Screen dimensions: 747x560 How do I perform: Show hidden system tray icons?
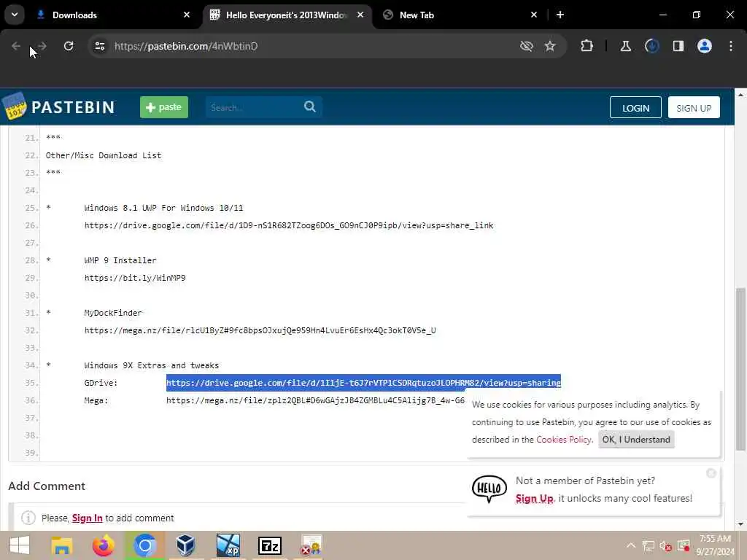pos(631,545)
